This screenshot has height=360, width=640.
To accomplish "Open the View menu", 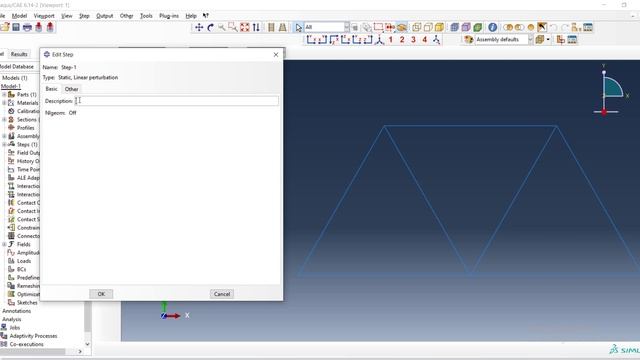I will 67,16.
